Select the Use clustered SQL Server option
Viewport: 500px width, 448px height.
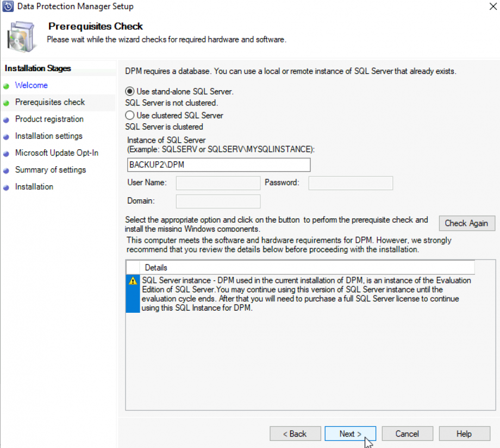coord(129,115)
